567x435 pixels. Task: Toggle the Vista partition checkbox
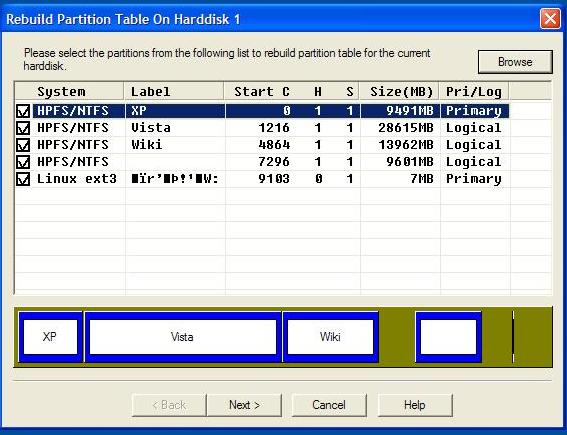[x=23, y=128]
